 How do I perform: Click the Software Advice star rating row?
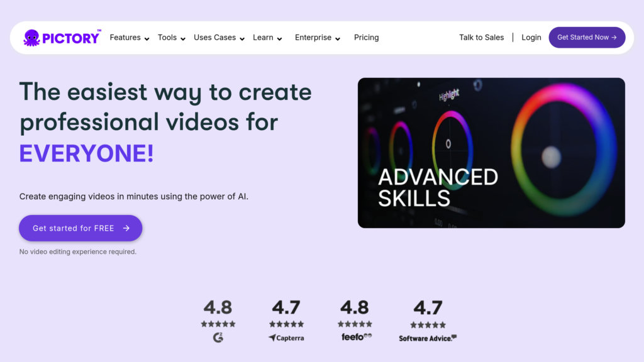pos(428,325)
